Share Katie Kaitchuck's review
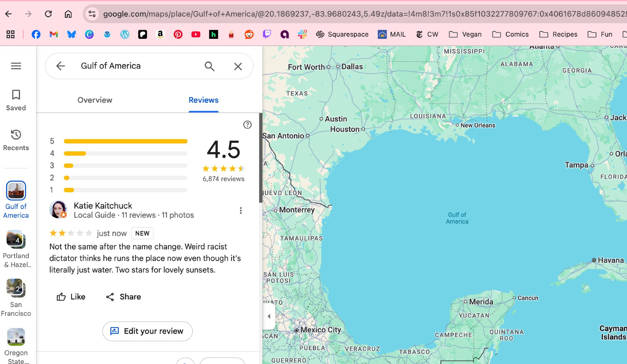 [x=123, y=297]
